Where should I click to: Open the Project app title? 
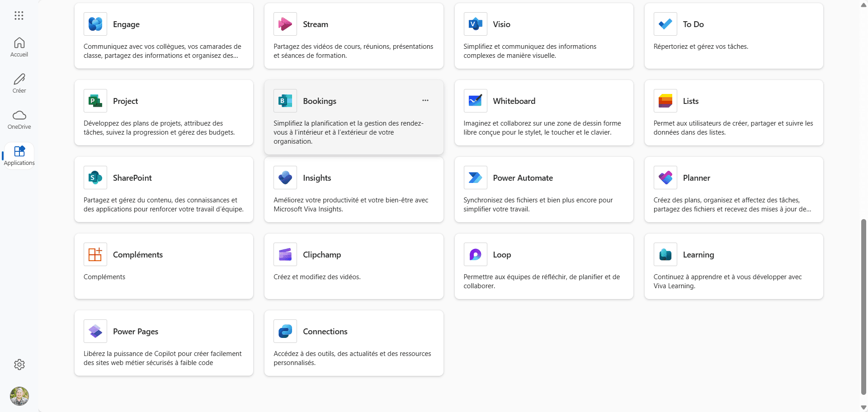coord(125,101)
